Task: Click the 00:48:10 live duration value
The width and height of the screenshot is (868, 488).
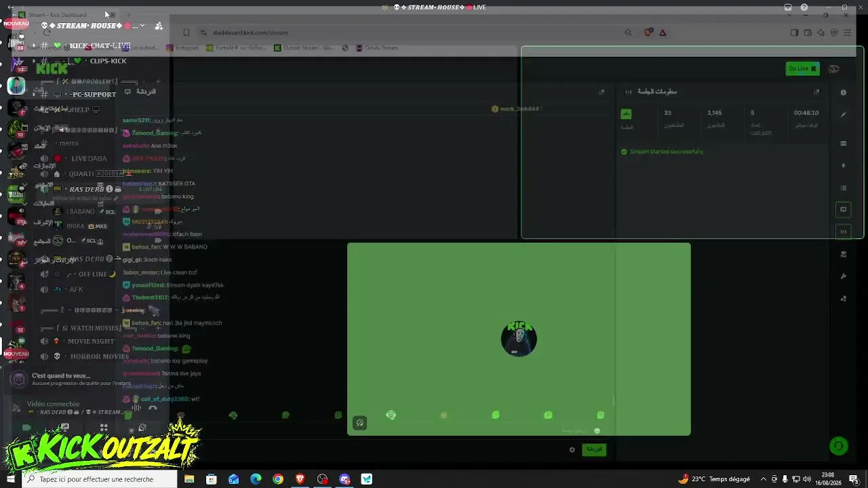Action: click(x=806, y=113)
